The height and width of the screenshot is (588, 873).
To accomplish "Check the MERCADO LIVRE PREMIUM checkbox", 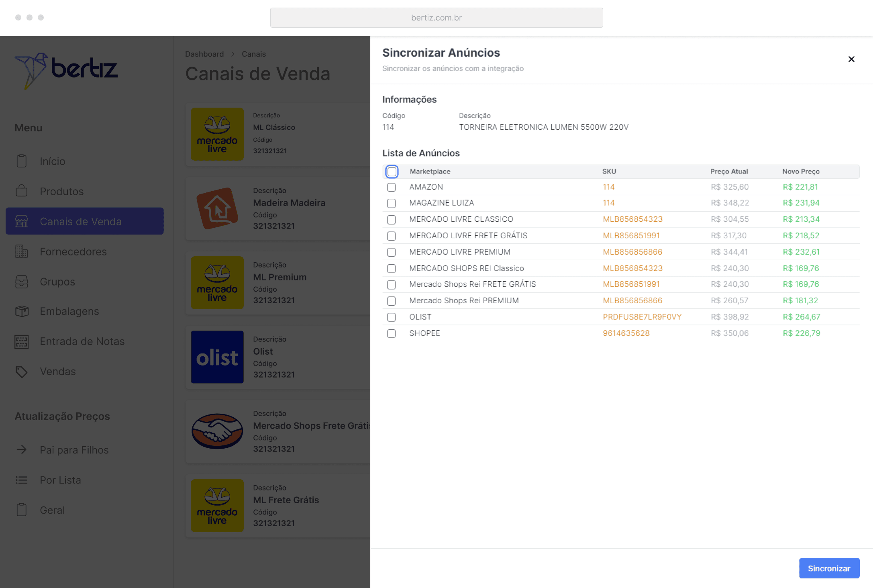I will coord(392,252).
